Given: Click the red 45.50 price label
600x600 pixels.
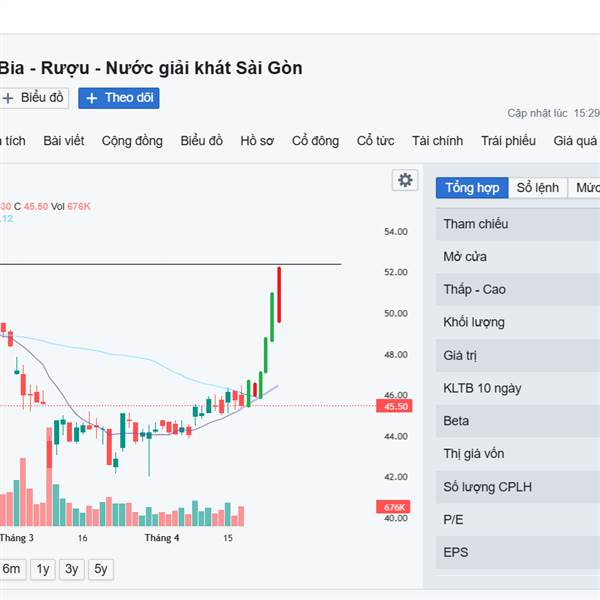Looking at the screenshot, I should point(391,406).
